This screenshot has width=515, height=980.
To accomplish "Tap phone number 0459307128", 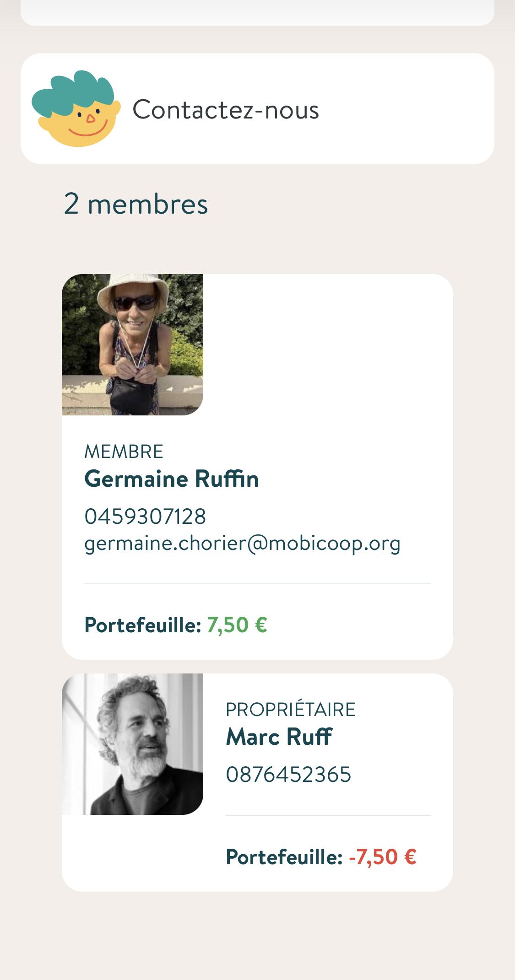I will click(145, 517).
